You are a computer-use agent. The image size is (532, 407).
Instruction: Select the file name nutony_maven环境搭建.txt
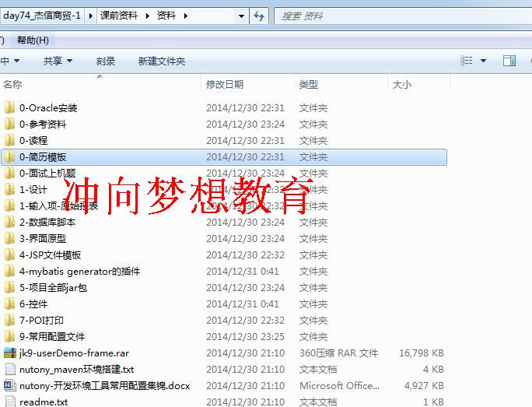click(x=77, y=370)
